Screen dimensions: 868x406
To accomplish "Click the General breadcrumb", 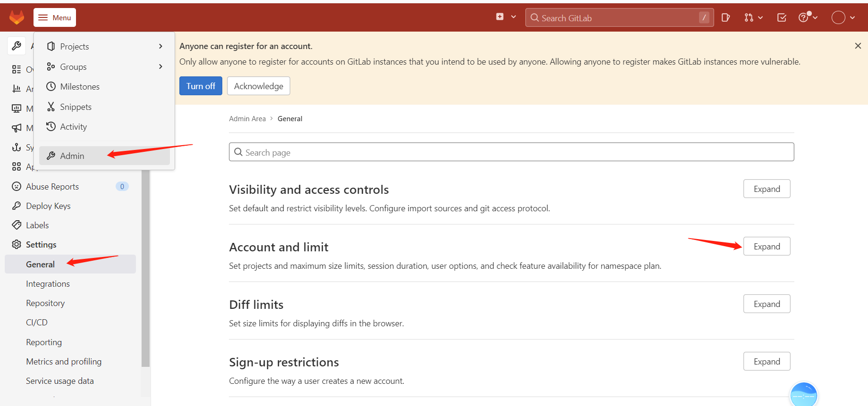I will 290,119.
